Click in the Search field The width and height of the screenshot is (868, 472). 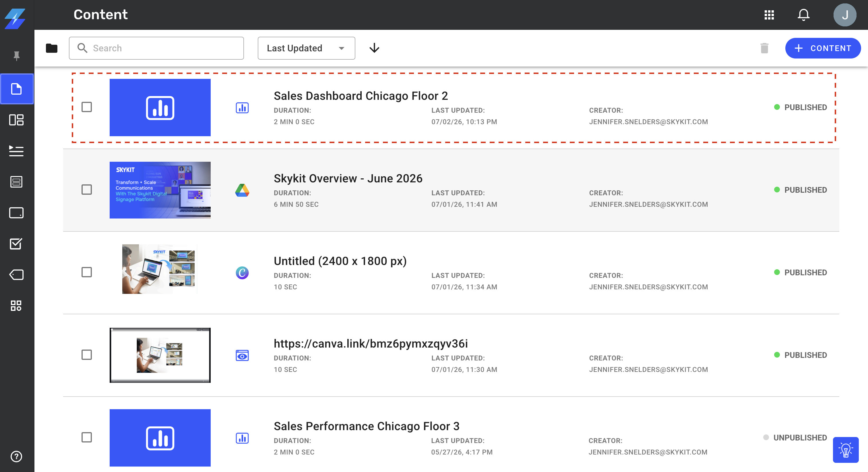coord(156,48)
